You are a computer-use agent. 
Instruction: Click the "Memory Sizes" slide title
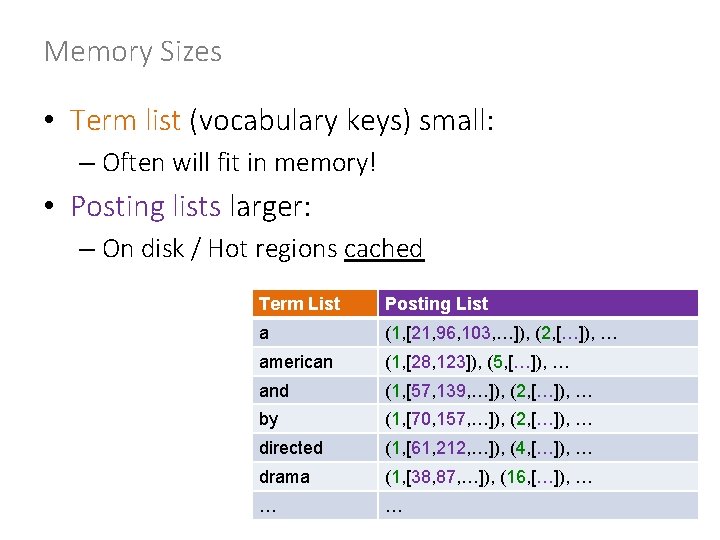click(x=133, y=52)
